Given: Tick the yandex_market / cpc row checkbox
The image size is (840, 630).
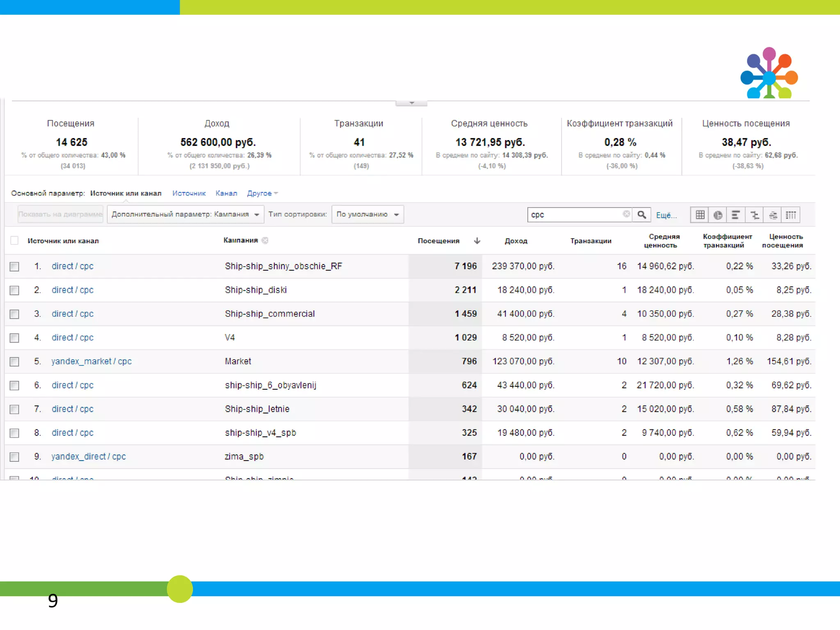Looking at the screenshot, I should click(x=15, y=362).
